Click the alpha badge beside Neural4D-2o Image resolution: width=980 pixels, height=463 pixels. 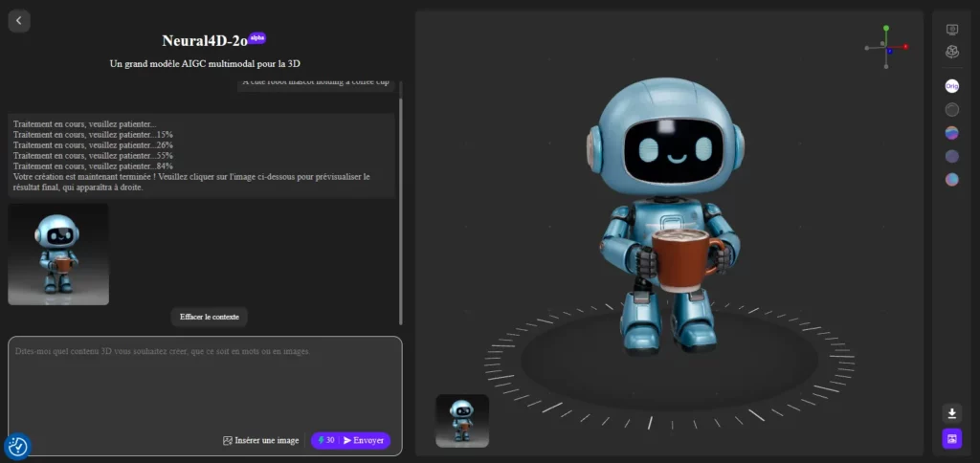pyautogui.click(x=256, y=37)
